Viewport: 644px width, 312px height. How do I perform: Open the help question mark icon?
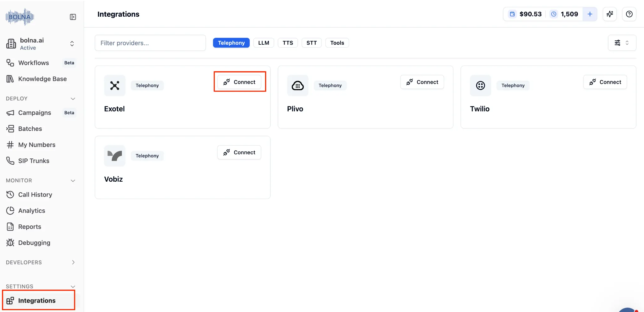point(629,14)
